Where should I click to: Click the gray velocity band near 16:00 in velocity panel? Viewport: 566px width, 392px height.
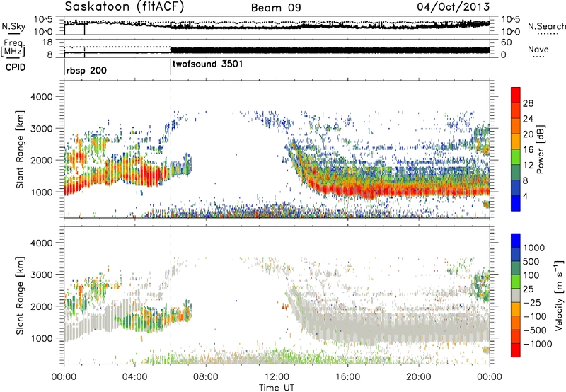[347, 327]
